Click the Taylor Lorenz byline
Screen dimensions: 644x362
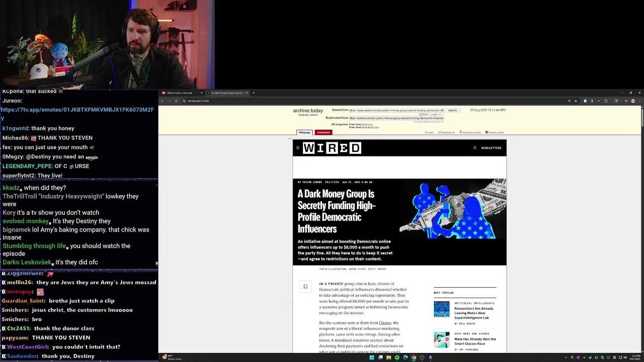point(312,182)
